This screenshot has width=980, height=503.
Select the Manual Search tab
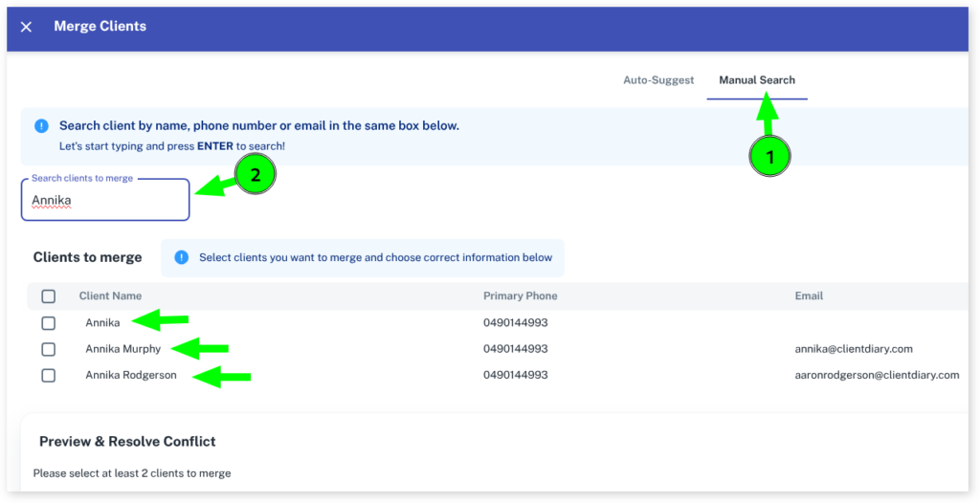(x=756, y=80)
